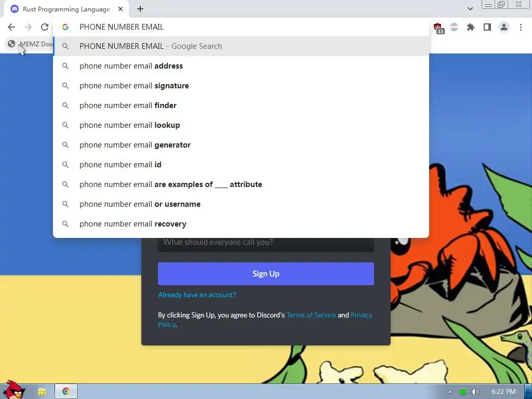Select suggestion phone number email recovery
This screenshot has height=399, width=532.
pyautogui.click(x=241, y=224)
